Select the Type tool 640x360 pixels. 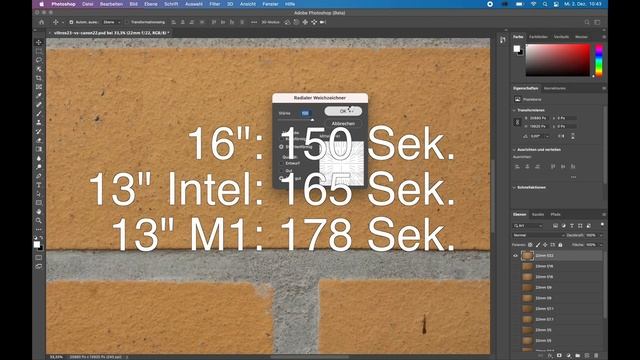click(39, 185)
